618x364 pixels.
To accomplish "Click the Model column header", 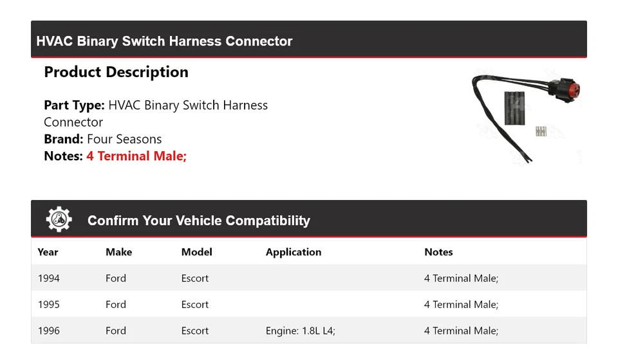I will [x=196, y=252].
